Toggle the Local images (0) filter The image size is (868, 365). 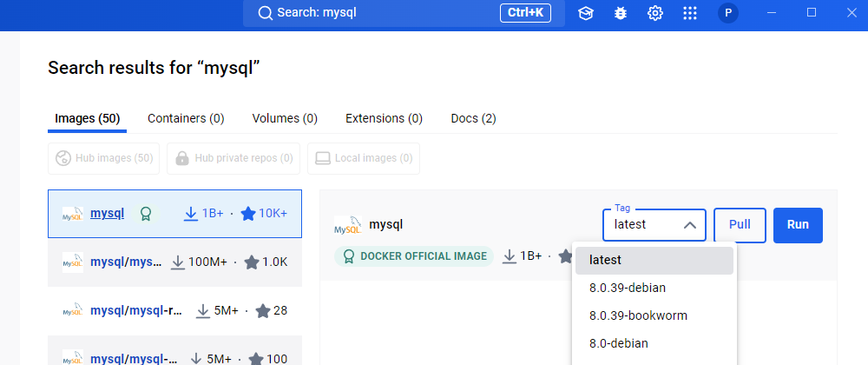pos(364,158)
